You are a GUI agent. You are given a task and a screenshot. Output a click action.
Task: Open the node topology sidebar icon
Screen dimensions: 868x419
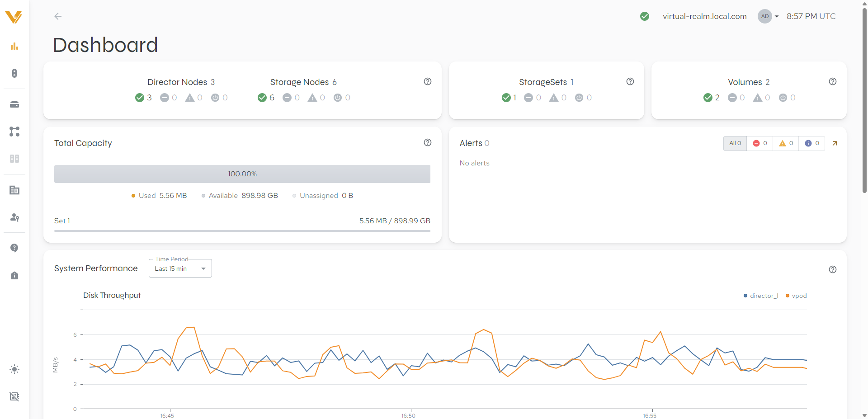click(14, 132)
